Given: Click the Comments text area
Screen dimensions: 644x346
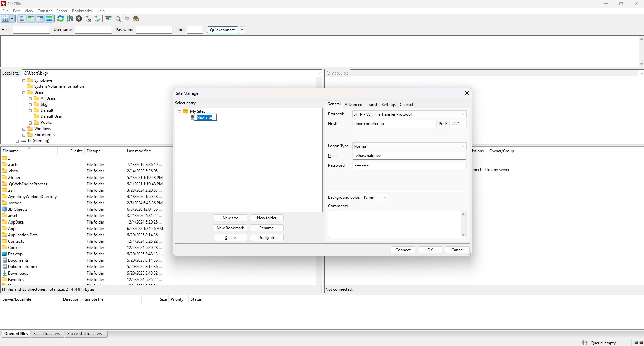Looking at the screenshot, I should click(x=394, y=224).
